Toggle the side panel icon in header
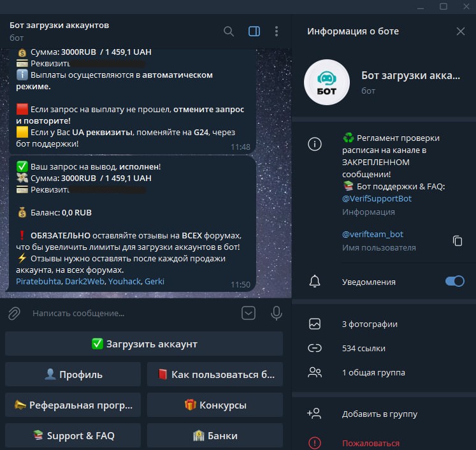This screenshot has height=450, width=476. (x=254, y=31)
